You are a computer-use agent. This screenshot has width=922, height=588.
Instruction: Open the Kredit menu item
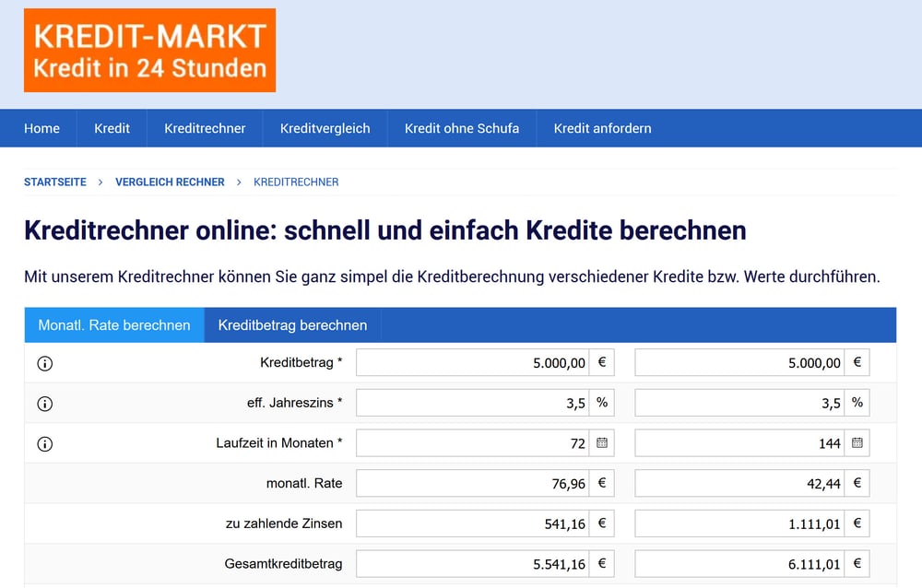[x=112, y=128]
